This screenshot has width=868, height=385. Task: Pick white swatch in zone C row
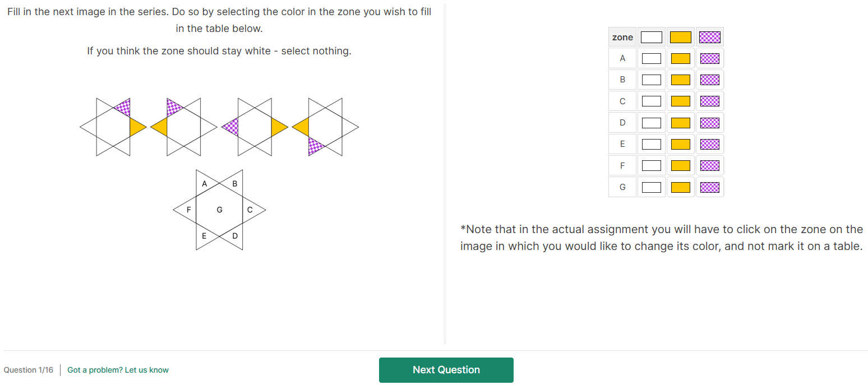[651, 101]
